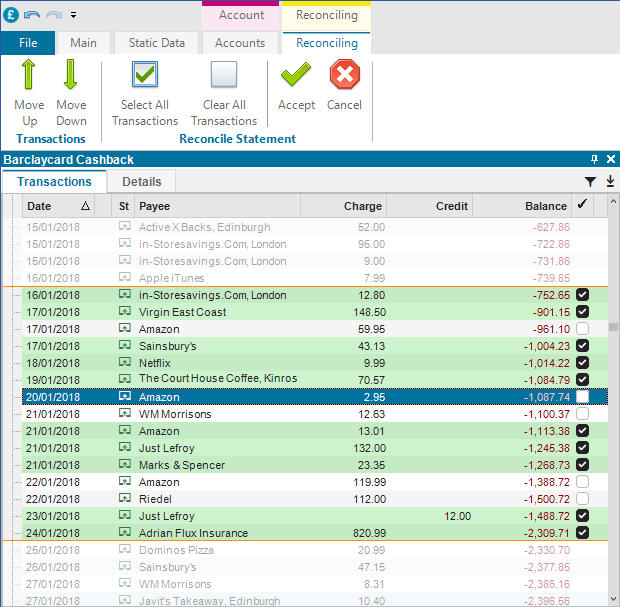Click the download arrow icon

tap(610, 182)
